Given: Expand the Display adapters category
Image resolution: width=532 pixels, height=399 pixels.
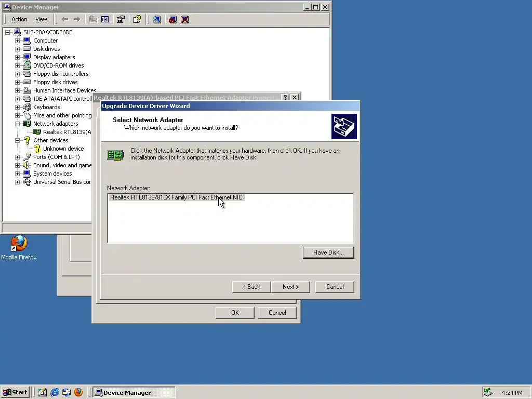Looking at the screenshot, I should point(17,57).
